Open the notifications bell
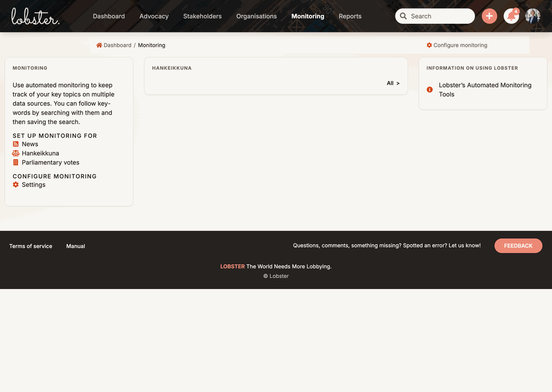Viewport: 552px width, 392px height. [511, 16]
